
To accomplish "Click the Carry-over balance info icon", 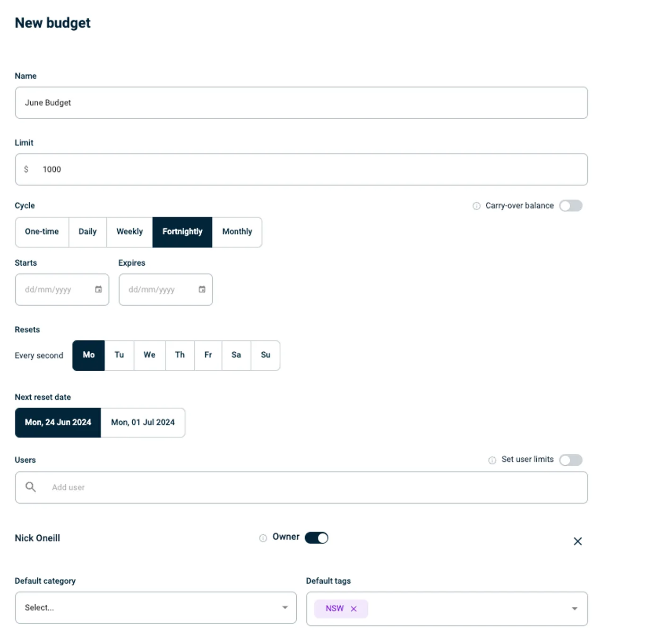I will [476, 206].
